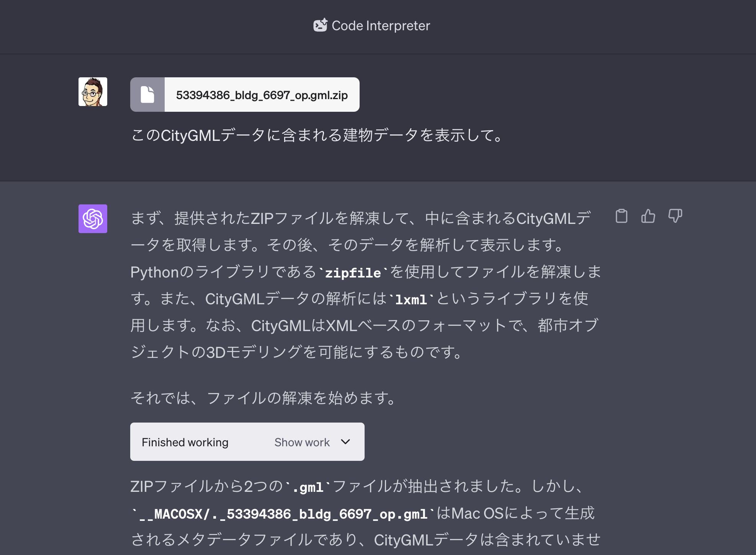Click the chevron next to Show work
756x555 pixels.
coord(345,442)
